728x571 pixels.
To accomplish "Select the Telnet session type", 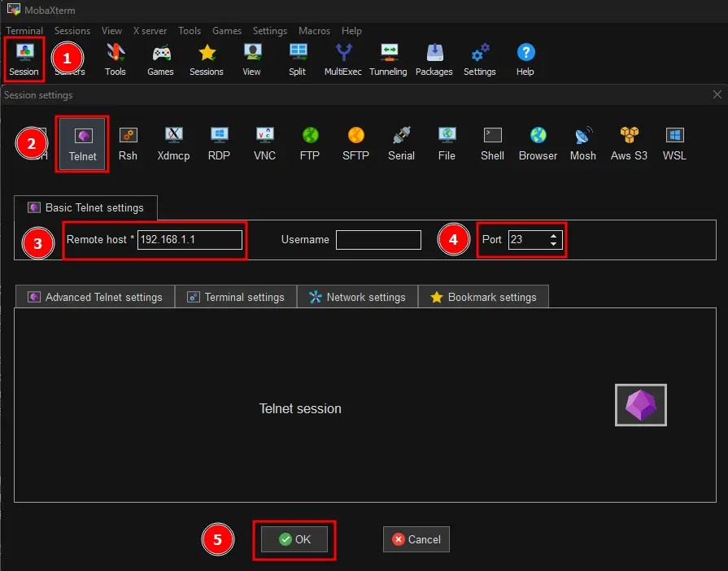I will (x=82, y=144).
